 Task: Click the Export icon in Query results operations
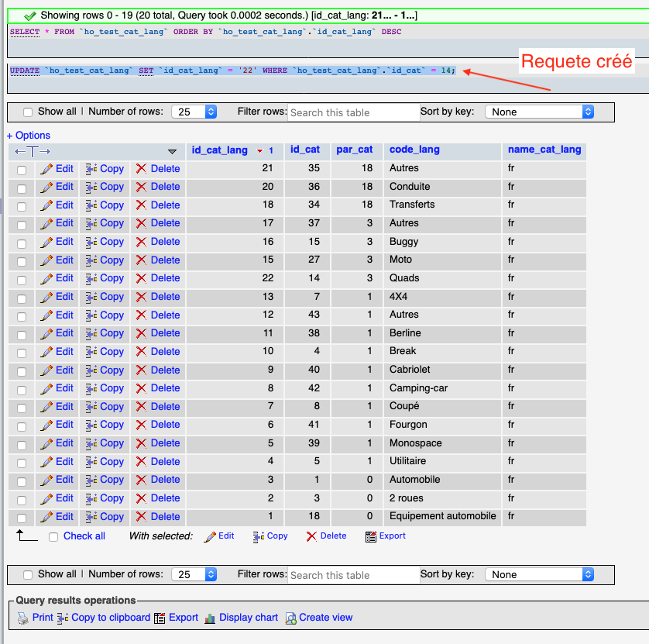[x=160, y=618]
